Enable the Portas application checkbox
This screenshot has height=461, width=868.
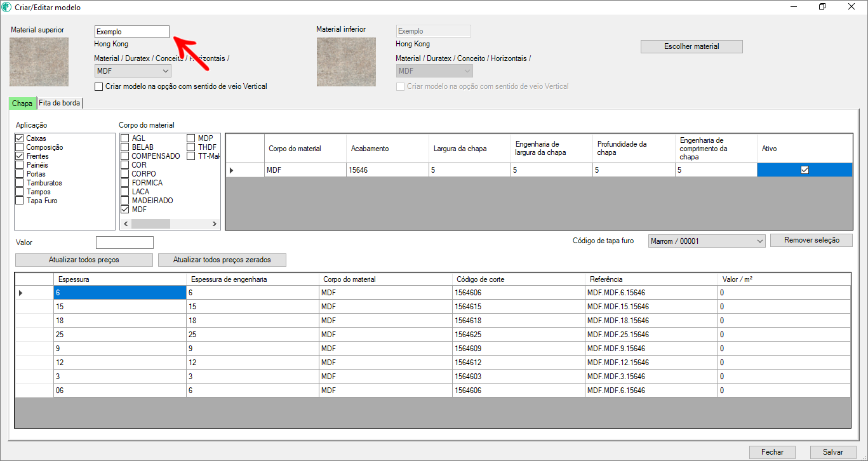20,174
